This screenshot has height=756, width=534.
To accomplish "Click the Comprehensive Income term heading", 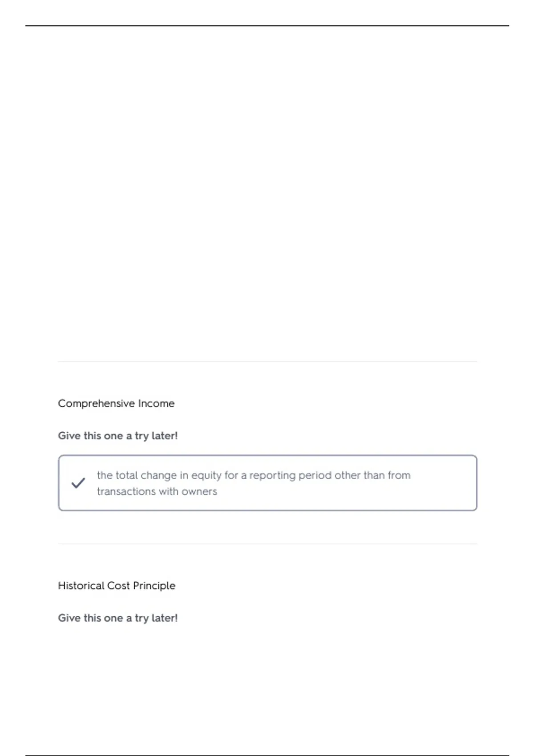I will [x=116, y=403].
